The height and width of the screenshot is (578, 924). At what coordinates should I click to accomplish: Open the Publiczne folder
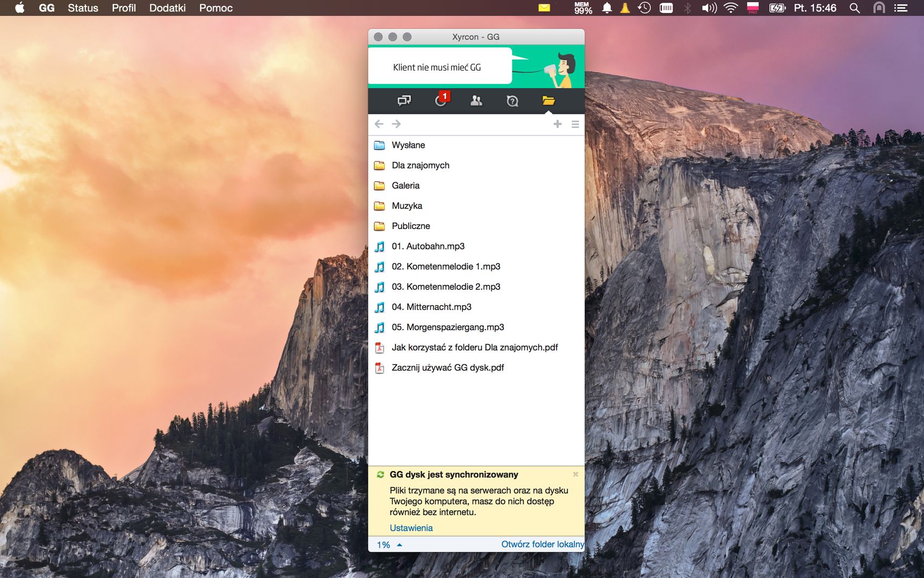point(476,226)
